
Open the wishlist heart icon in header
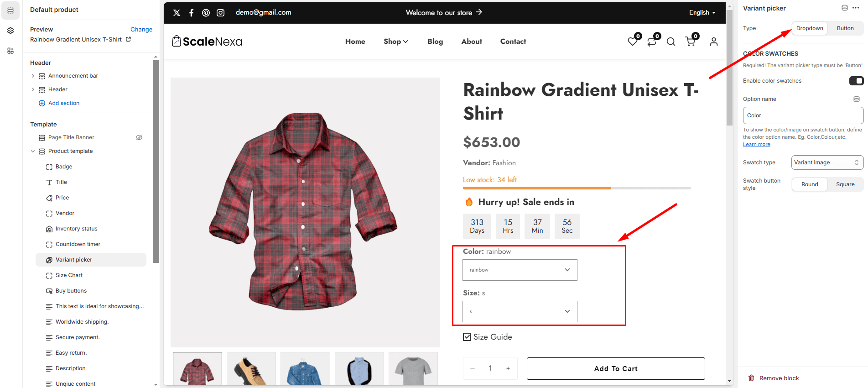click(633, 42)
